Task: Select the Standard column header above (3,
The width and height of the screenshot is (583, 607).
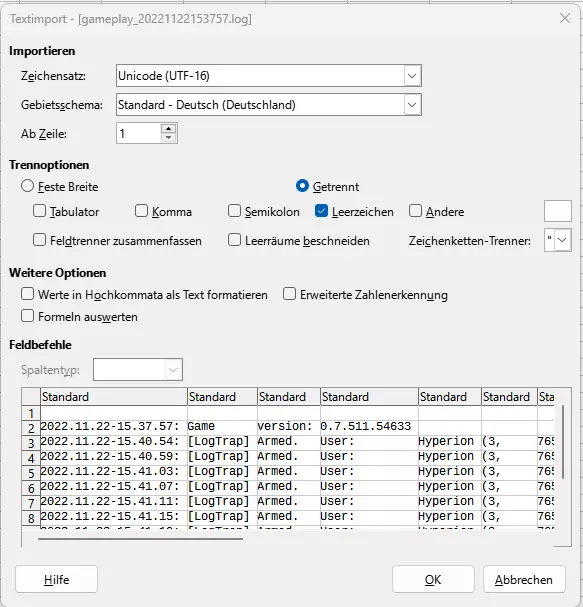Action: coord(509,397)
